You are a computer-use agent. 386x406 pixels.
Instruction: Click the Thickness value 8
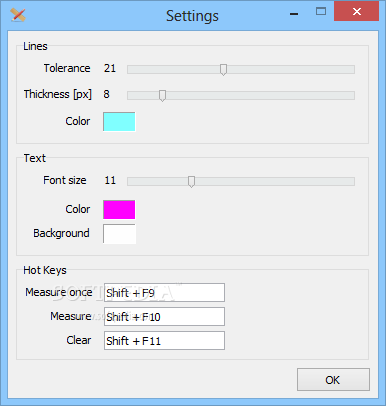tap(106, 94)
